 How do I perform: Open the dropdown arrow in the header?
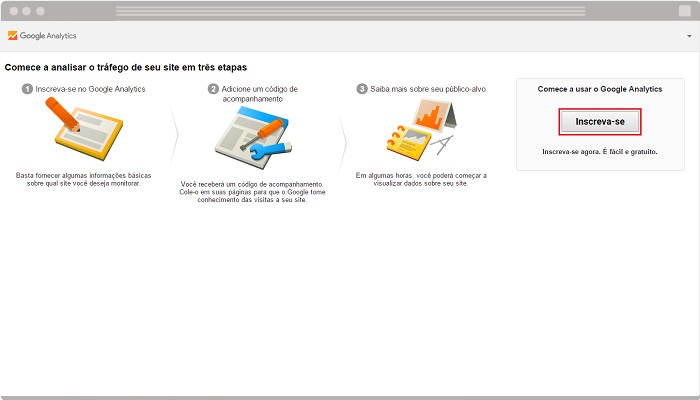[689, 36]
